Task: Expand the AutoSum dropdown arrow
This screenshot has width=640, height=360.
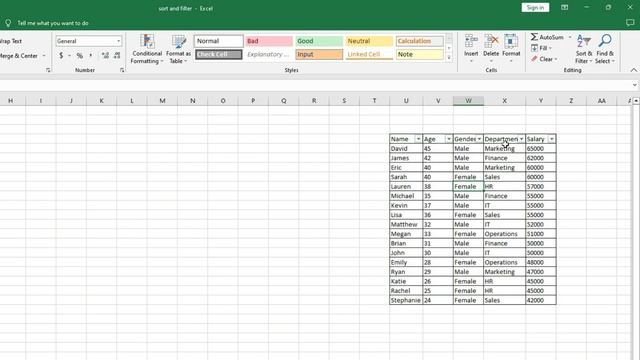Action: click(x=570, y=37)
